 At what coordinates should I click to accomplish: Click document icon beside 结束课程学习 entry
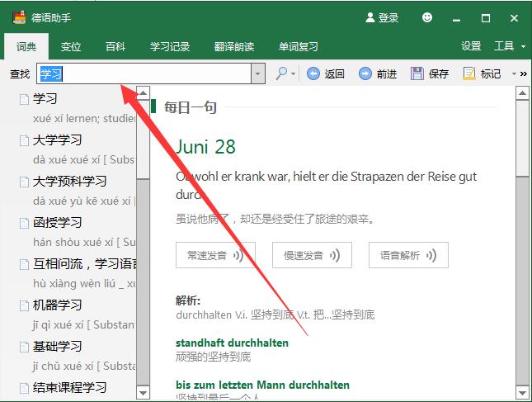click(24, 388)
